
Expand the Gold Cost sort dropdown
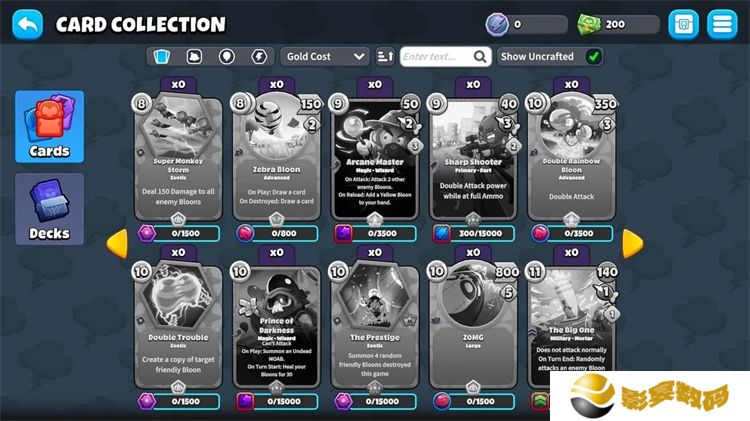[325, 56]
